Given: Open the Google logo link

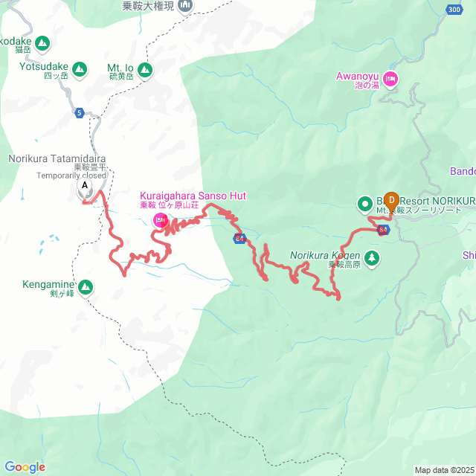Looking at the screenshot, I should click(25, 466).
